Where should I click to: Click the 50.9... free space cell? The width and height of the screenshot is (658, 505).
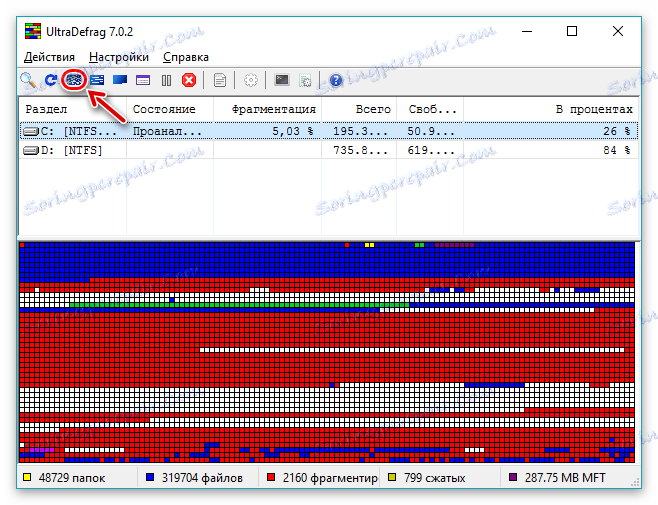pos(431,131)
